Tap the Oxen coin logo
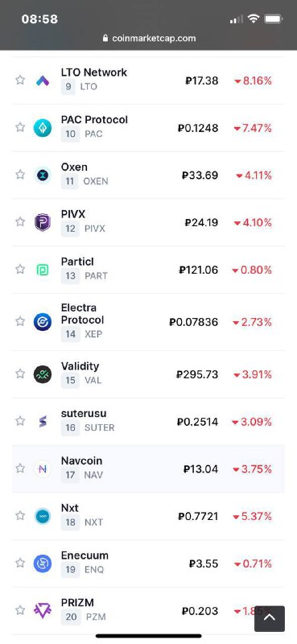Image resolution: width=297 pixels, height=644 pixels. click(43, 175)
